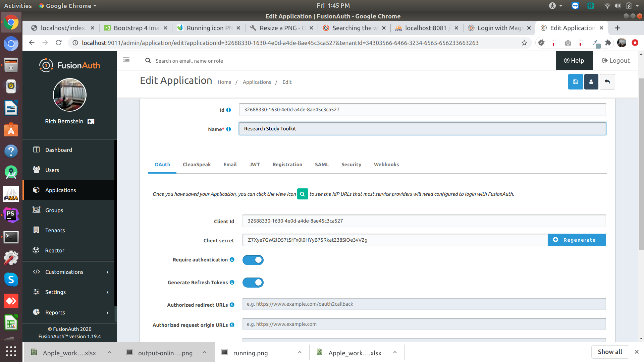Image resolution: width=644 pixels, height=362 pixels.
Task: Click the Help button
Action: point(574,60)
